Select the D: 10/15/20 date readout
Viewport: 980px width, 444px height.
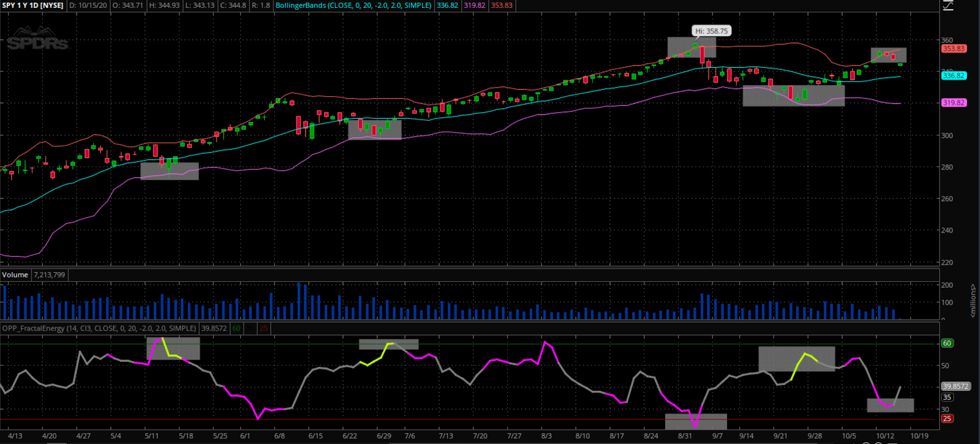88,5
